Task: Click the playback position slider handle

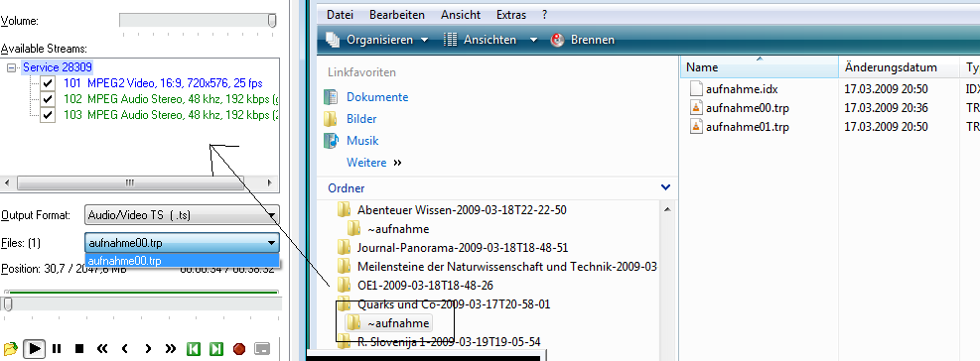Action: click(7, 303)
